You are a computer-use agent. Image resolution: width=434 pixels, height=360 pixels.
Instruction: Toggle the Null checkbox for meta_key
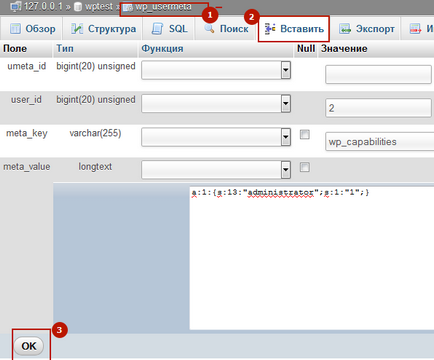[x=305, y=134]
